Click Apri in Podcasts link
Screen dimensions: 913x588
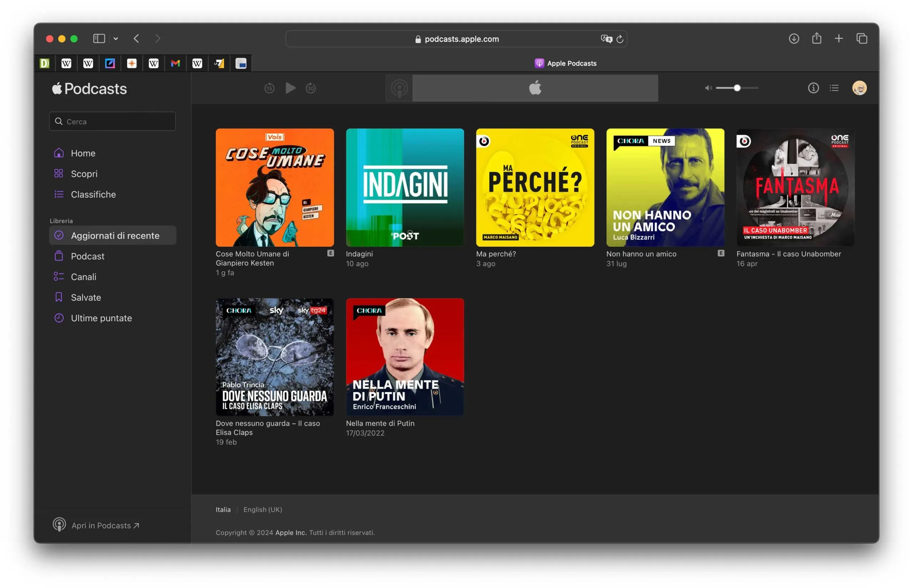tap(96, 525)
